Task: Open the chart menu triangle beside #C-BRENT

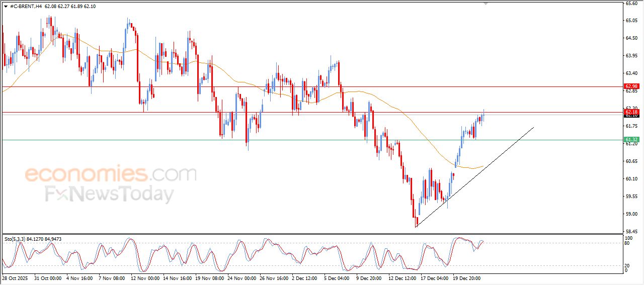Action: pos(6,7)
